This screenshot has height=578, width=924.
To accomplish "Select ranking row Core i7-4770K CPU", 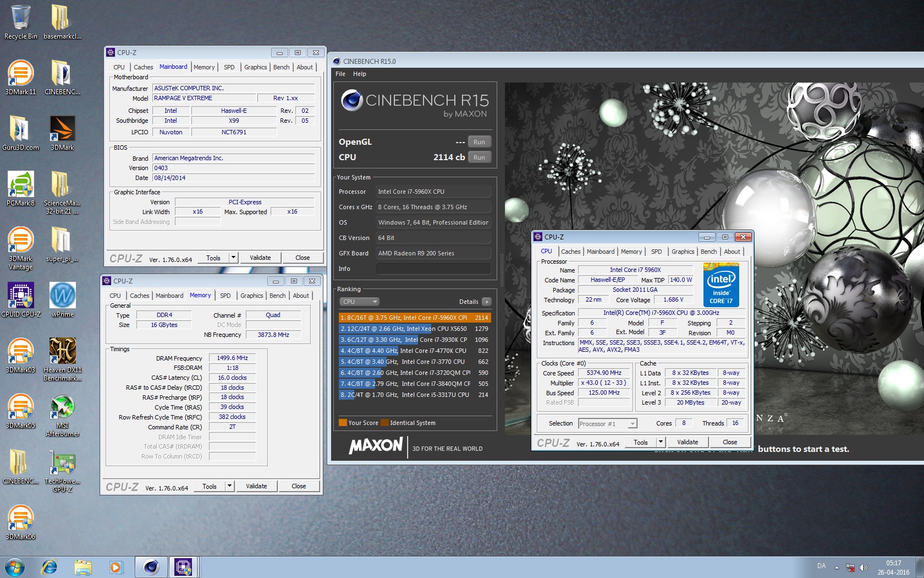I will [x=415, y=351].
